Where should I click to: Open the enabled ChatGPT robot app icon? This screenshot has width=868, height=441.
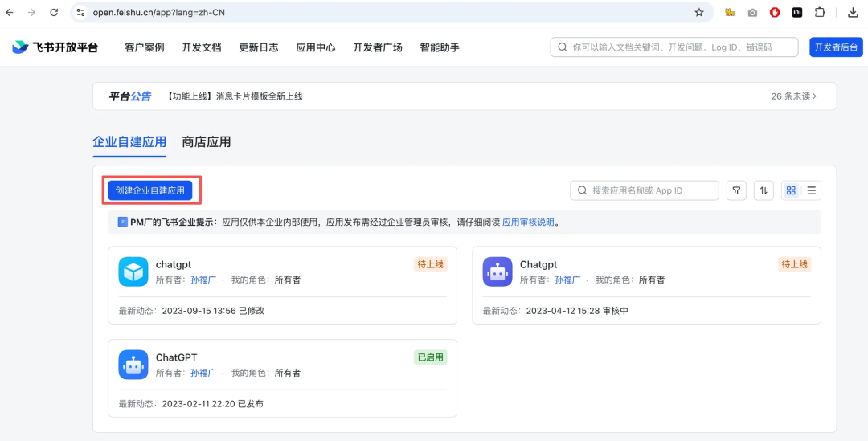[133, 365]
